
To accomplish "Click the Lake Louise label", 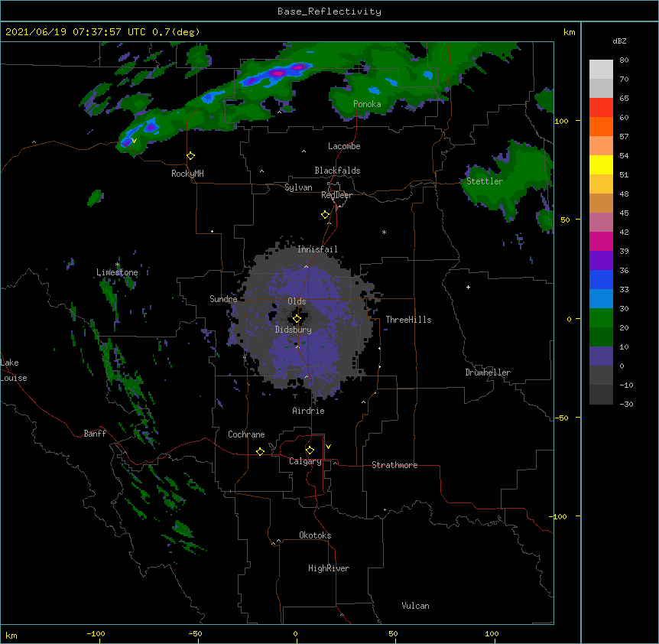I will click(14, 370).
